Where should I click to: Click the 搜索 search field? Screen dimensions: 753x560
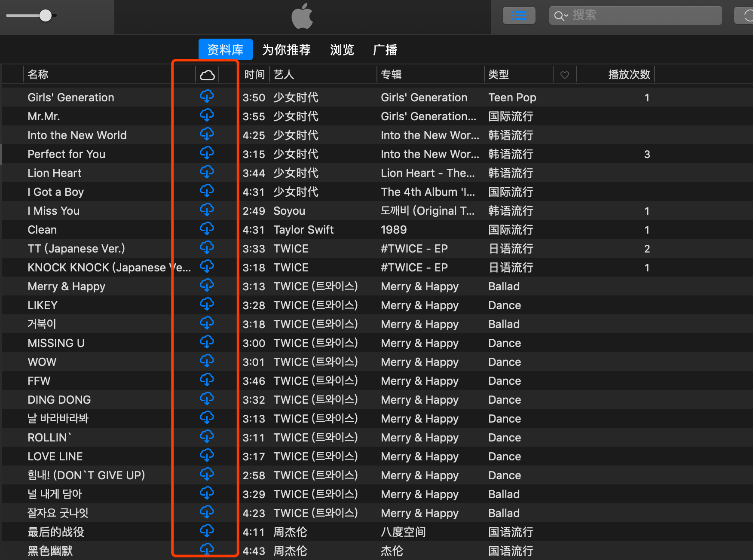click(635, 16)
